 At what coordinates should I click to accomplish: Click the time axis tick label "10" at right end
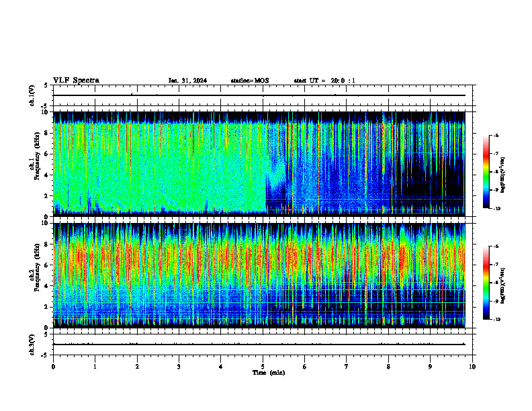[472, 367]
